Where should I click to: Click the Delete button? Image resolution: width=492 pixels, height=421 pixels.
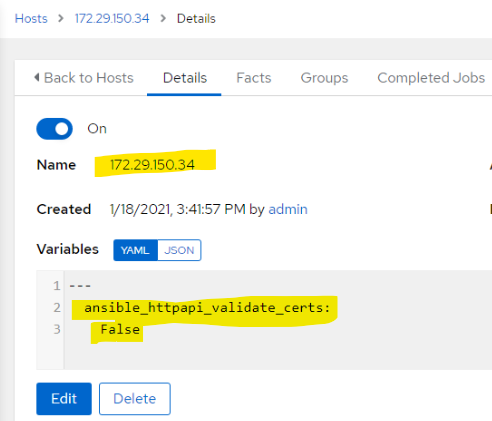coord(135,399)
